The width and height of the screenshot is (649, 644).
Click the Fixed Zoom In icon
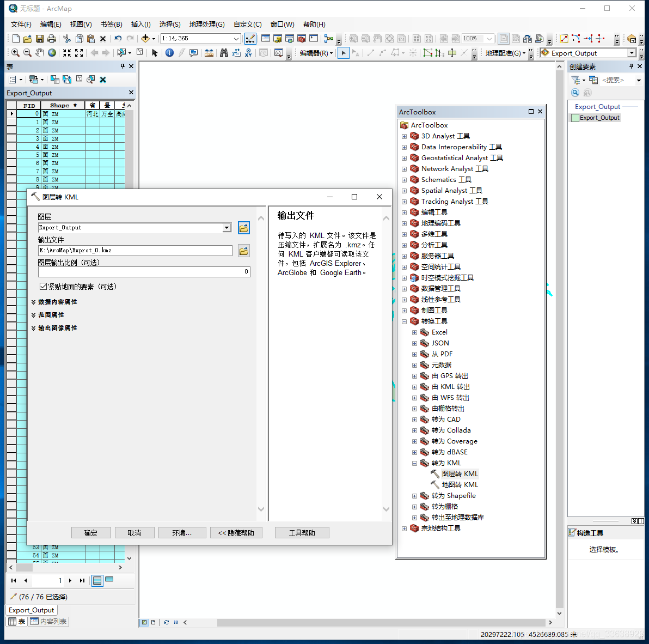click(66, 53)
